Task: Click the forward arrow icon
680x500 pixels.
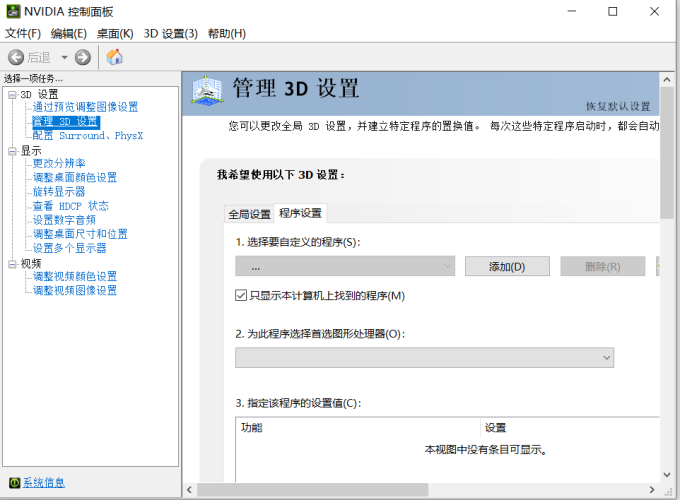Action: (82, 57)
